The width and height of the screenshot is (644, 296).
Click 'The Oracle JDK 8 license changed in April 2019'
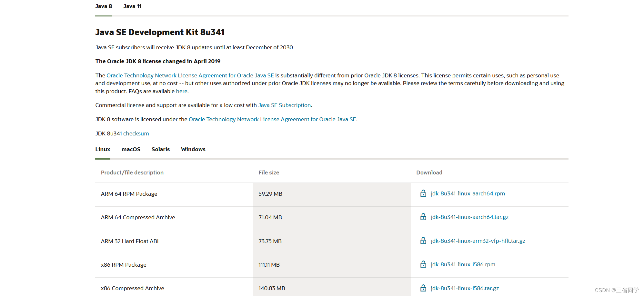158,61
